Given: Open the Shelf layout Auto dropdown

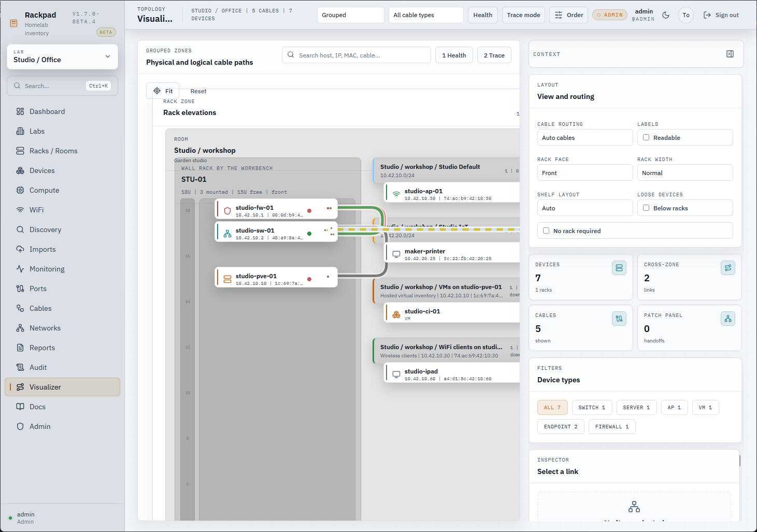Looking at the screenshot, I should [x=585, y=208].
